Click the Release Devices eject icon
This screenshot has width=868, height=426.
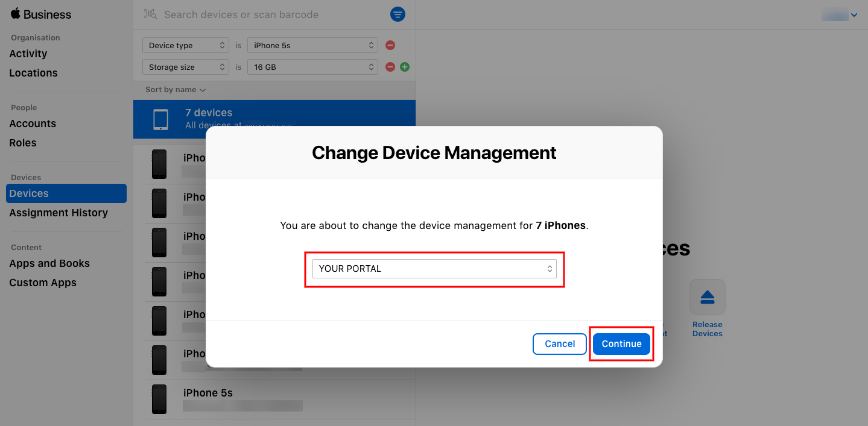(708, 297)
